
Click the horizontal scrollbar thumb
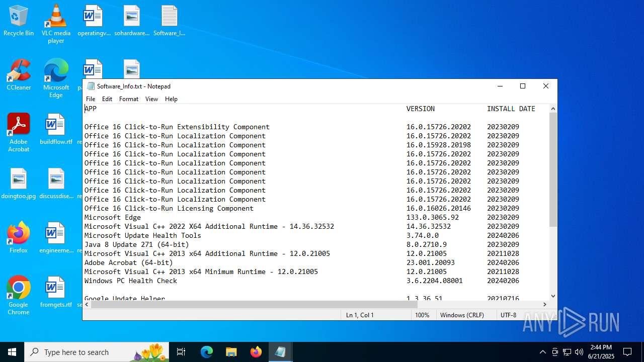coord(255,304)
